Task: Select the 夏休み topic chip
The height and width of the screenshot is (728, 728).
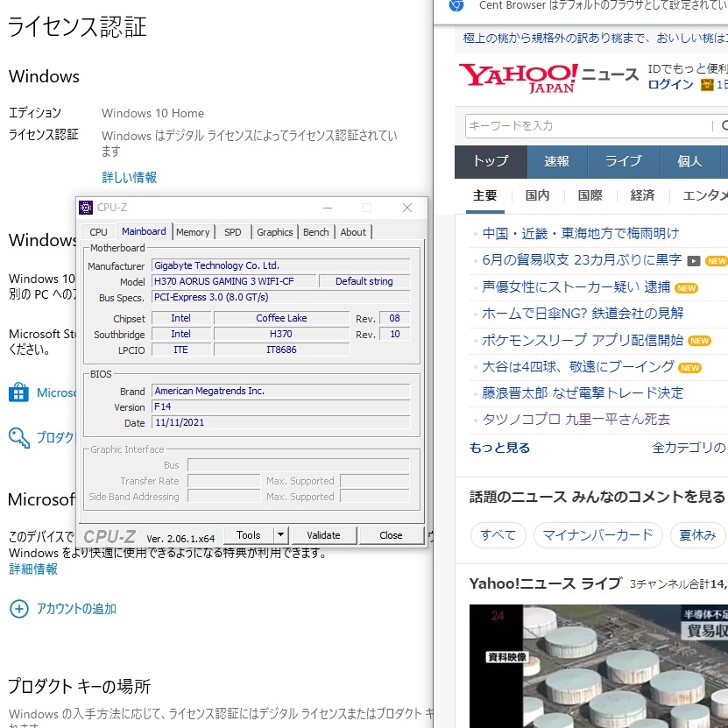Action: click(x=698, y=535)
